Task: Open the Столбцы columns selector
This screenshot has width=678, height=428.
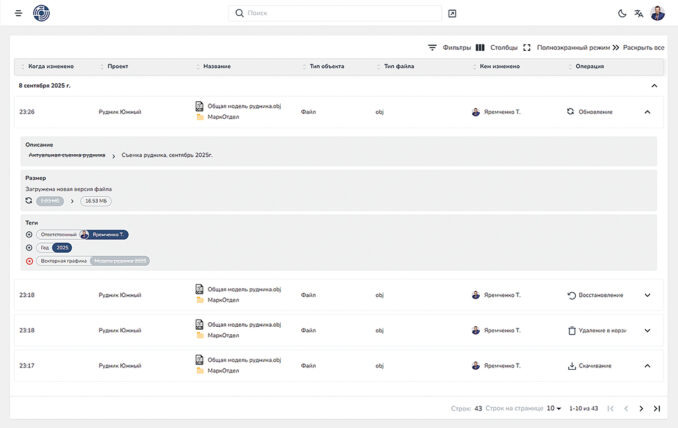Action: tap(496, 48)
